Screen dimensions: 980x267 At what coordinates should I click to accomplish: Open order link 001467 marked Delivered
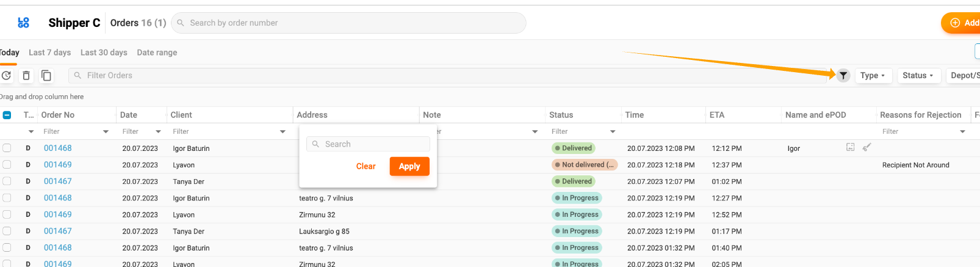pos(57,181)
